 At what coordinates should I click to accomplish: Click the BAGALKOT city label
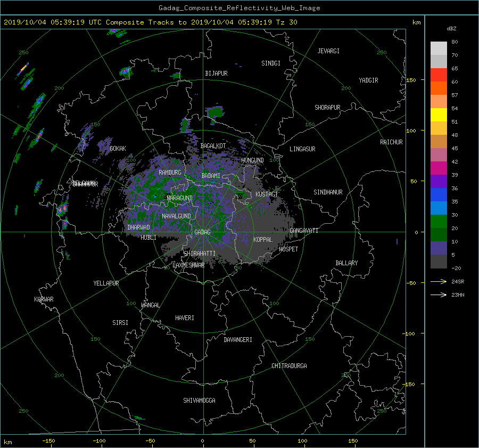click(x=213, y=146)
